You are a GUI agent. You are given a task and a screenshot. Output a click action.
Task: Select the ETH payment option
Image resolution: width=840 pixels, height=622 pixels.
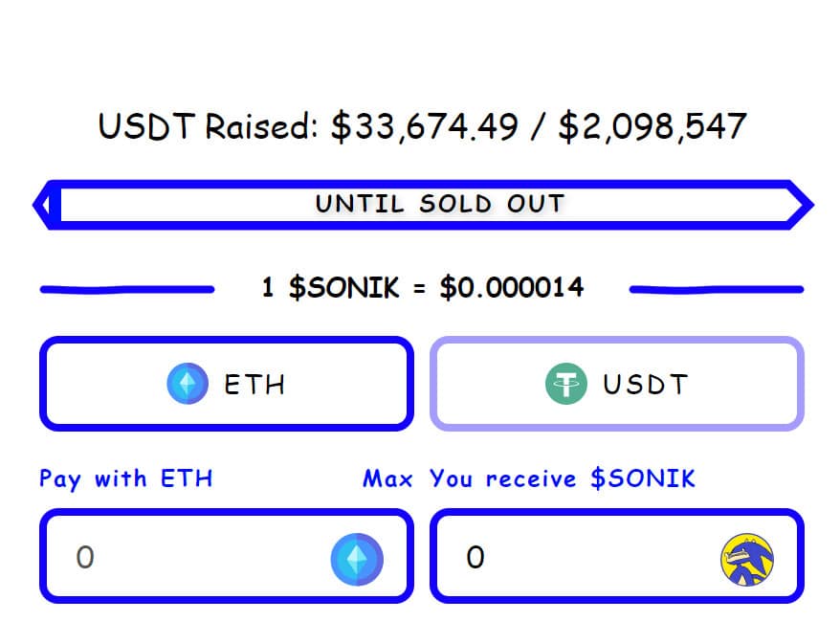coord(226,384)
